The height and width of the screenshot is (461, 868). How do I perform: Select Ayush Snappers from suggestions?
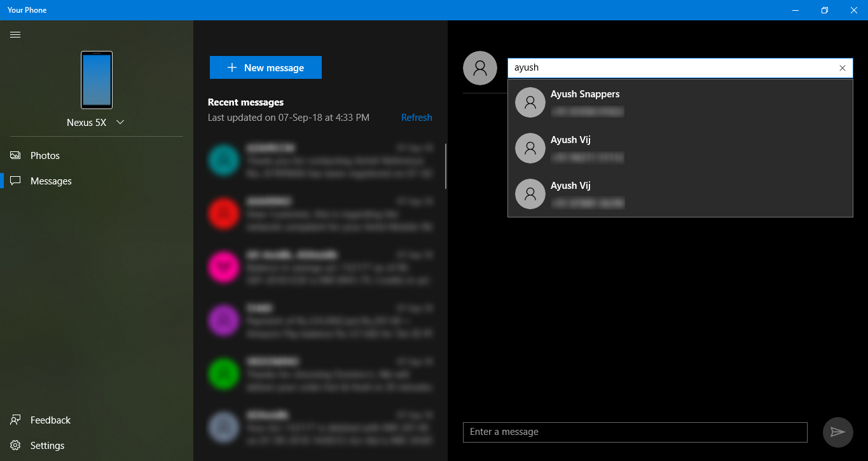point(680,102)
